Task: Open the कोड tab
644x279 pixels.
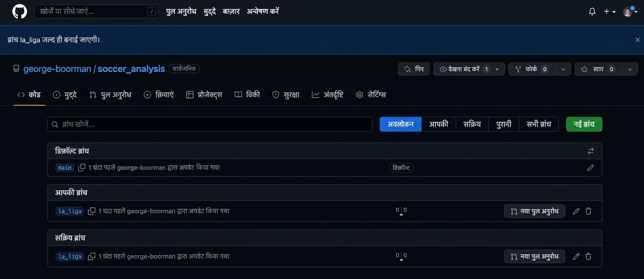Action: click(29, 95)
